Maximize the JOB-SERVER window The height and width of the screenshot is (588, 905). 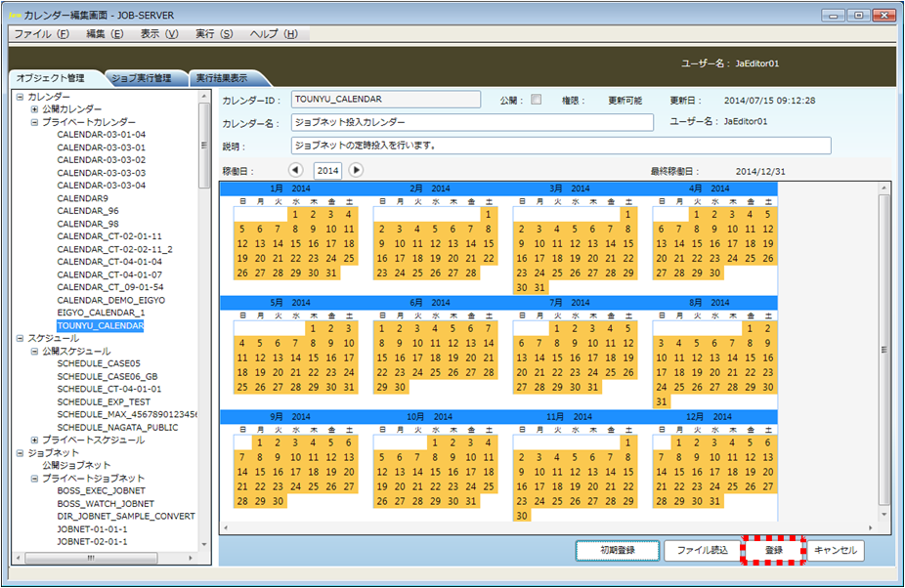click(x=859, y=15)
